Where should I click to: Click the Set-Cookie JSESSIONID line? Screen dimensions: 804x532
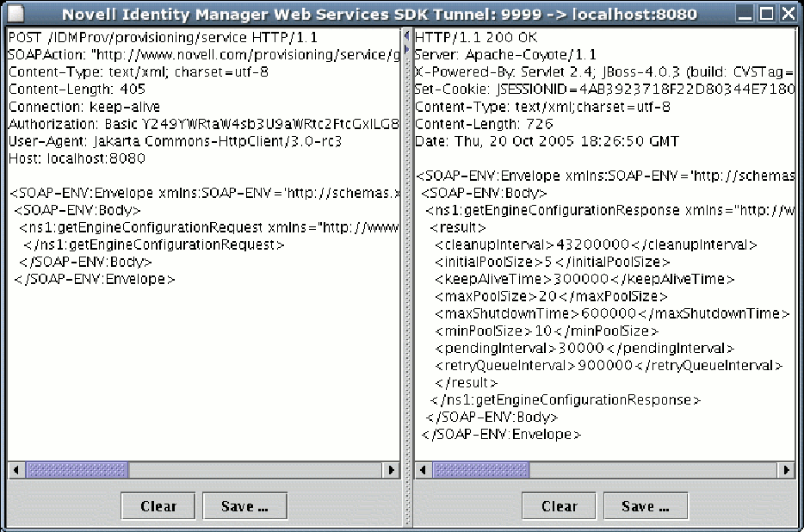(604, 90)
